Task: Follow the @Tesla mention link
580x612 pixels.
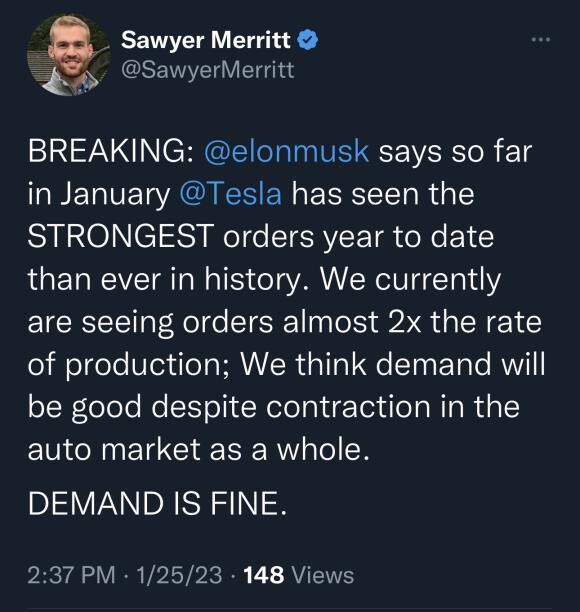Action: click(231, 194)
